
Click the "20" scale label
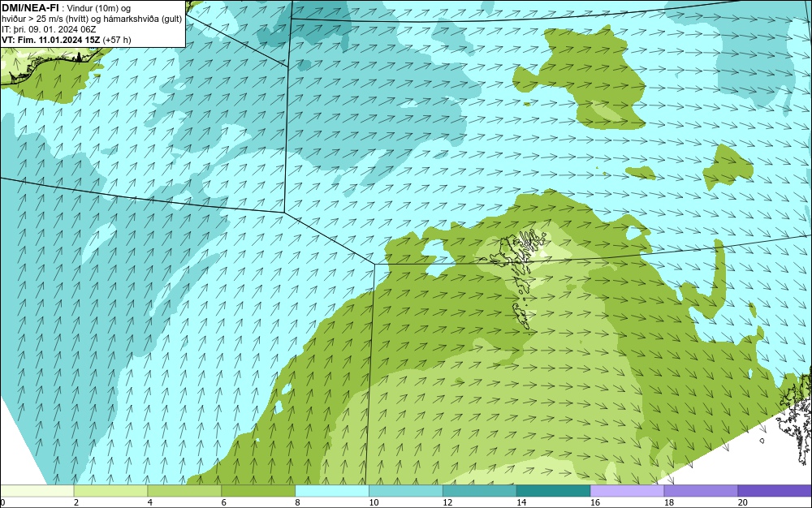pos(743,502)
